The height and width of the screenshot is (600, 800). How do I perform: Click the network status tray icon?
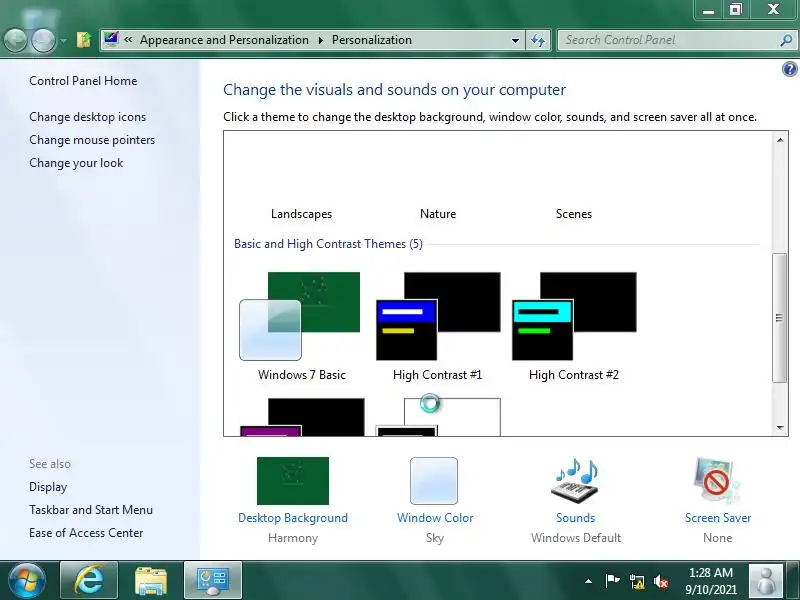pos(637,581)
